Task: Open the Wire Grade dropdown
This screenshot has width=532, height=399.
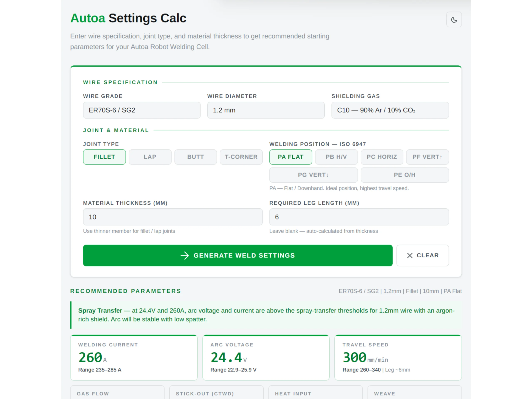Action: (x=142, y=110)
